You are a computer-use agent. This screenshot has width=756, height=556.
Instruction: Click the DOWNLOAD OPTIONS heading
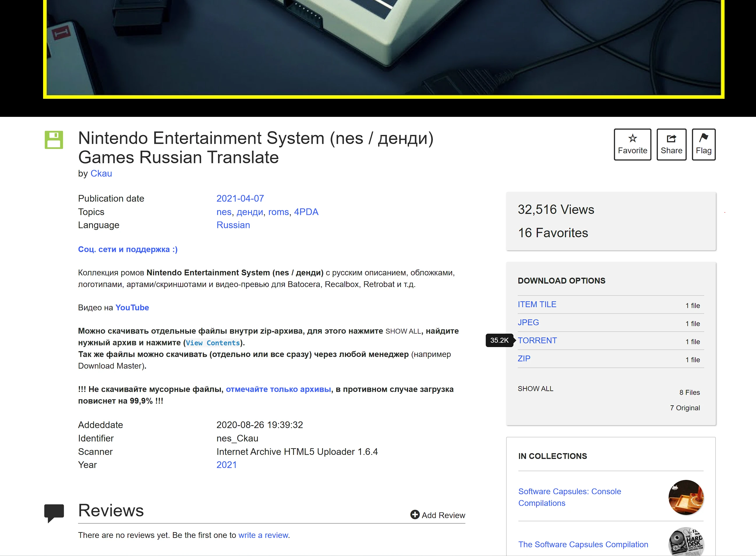click(561, 281)
